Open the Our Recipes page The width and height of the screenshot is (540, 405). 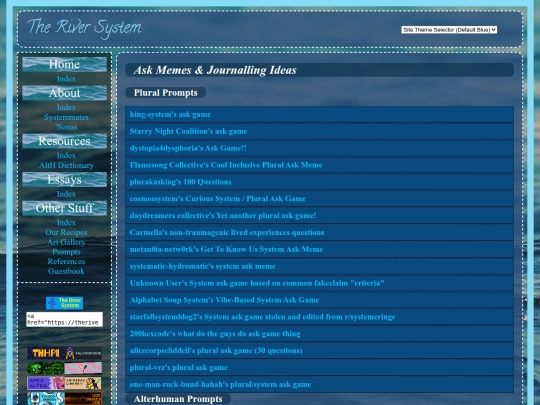66,232
